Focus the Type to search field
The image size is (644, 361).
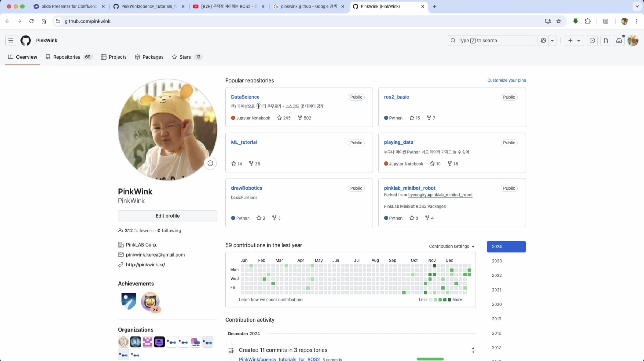491,41
